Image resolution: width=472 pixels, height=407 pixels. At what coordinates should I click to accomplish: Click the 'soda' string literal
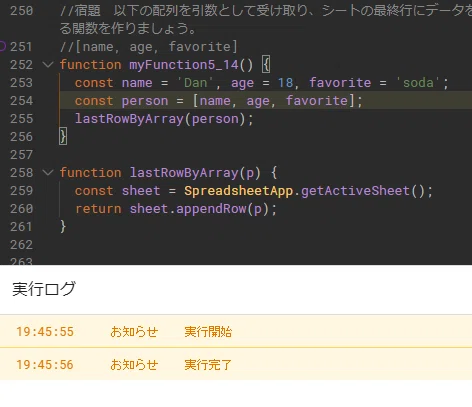tap(418, 83)
